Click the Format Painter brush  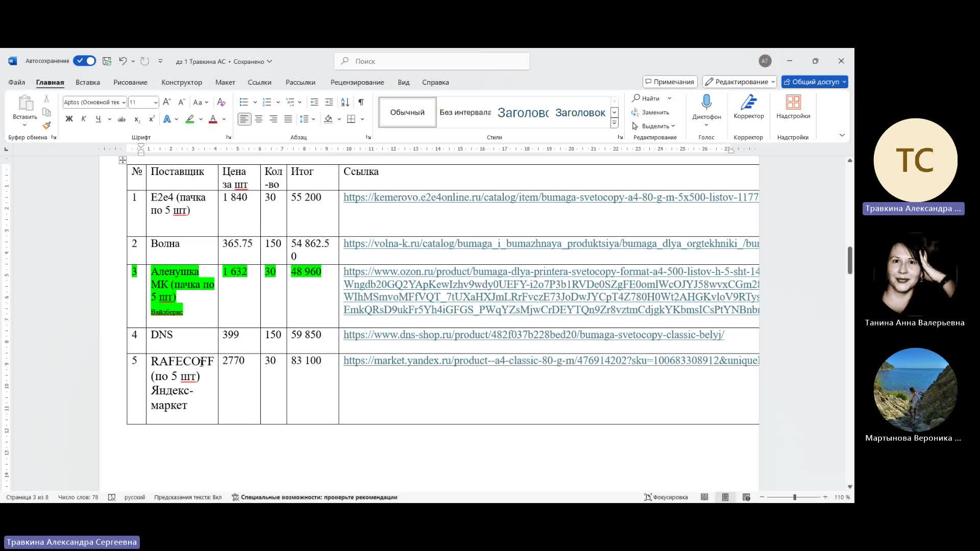(x=46, y=125)
